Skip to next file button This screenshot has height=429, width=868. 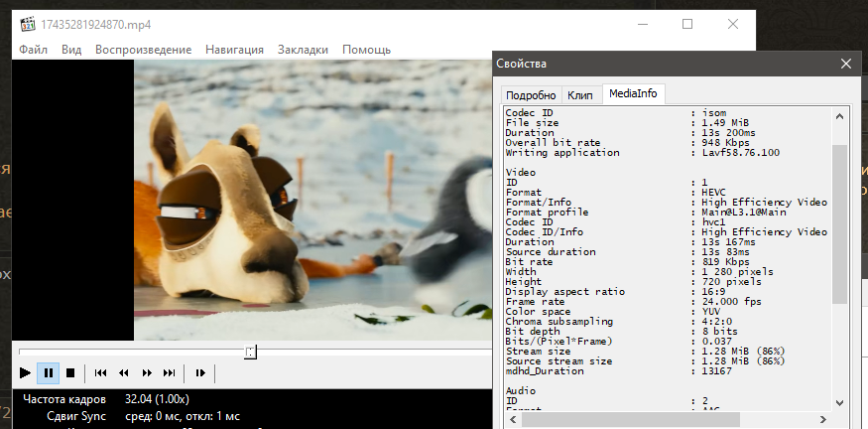[x=170, y=373]
